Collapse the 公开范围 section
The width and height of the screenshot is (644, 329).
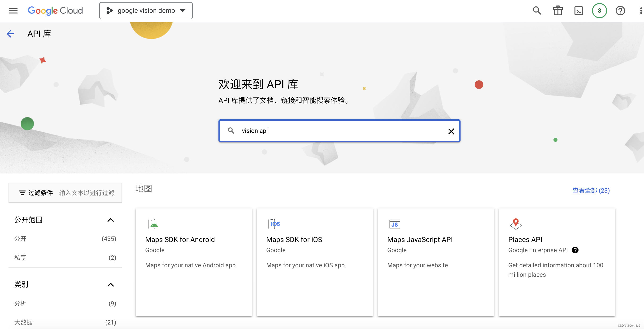coord(110,220)
